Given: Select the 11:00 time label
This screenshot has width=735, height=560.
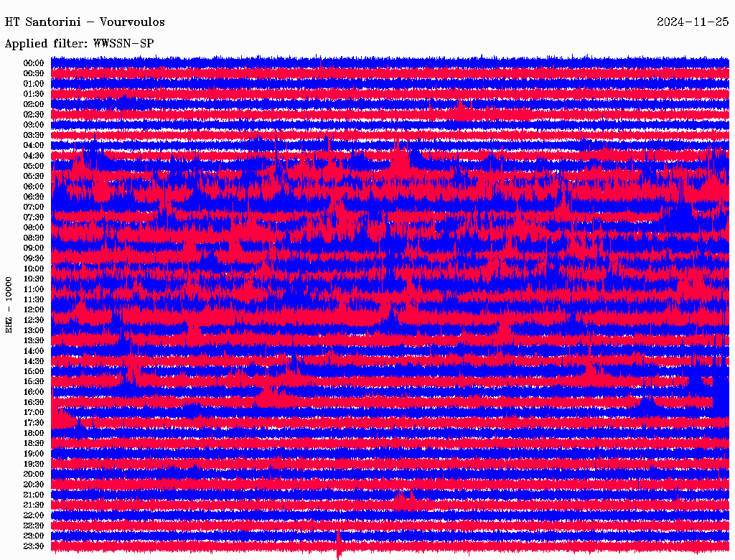Looking at the screenshot, I should [x=34, y=289].
